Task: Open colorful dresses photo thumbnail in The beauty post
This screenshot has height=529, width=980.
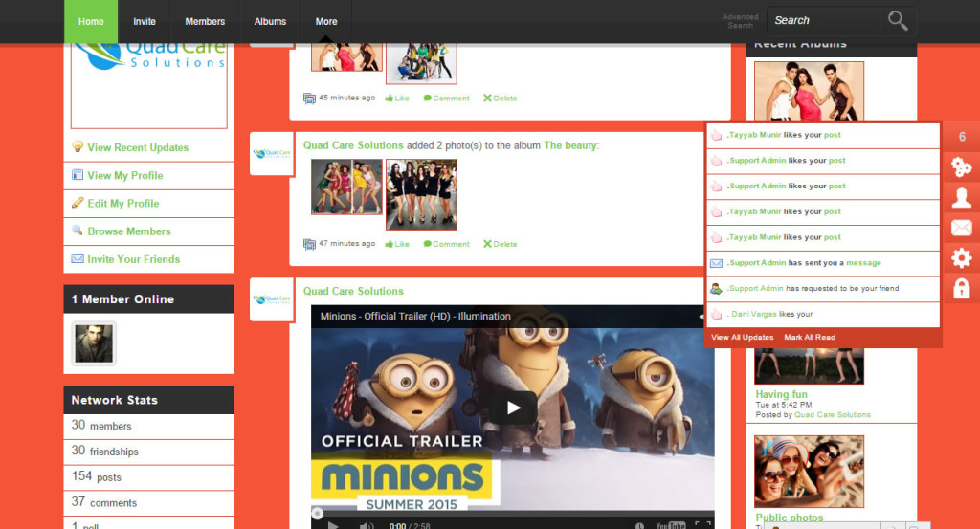Action: pos(346,187)
